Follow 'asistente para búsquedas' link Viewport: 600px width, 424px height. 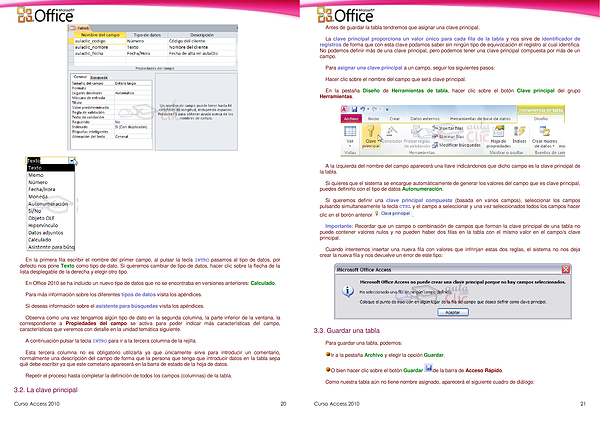pos(127,306)
